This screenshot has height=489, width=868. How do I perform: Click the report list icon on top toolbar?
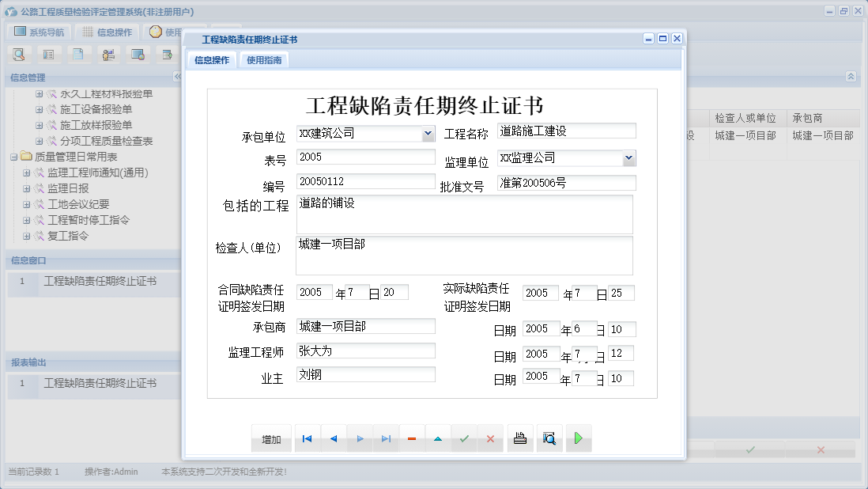pyautogui.click(x=47, y=54)
